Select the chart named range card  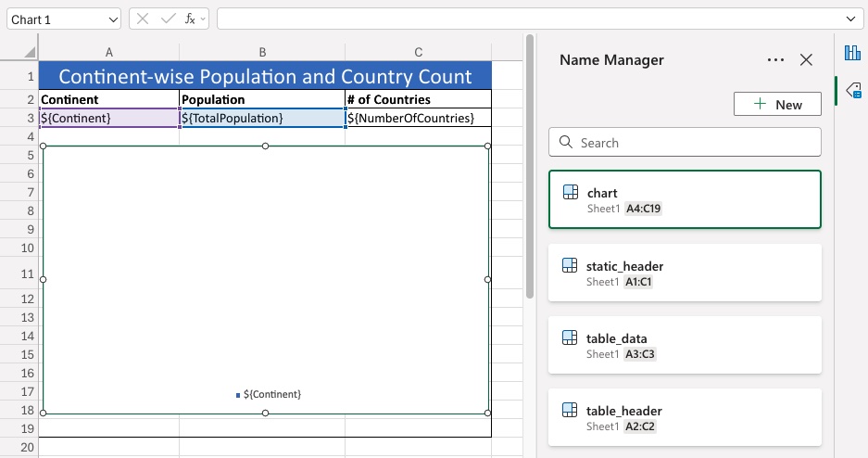point(685,199)
